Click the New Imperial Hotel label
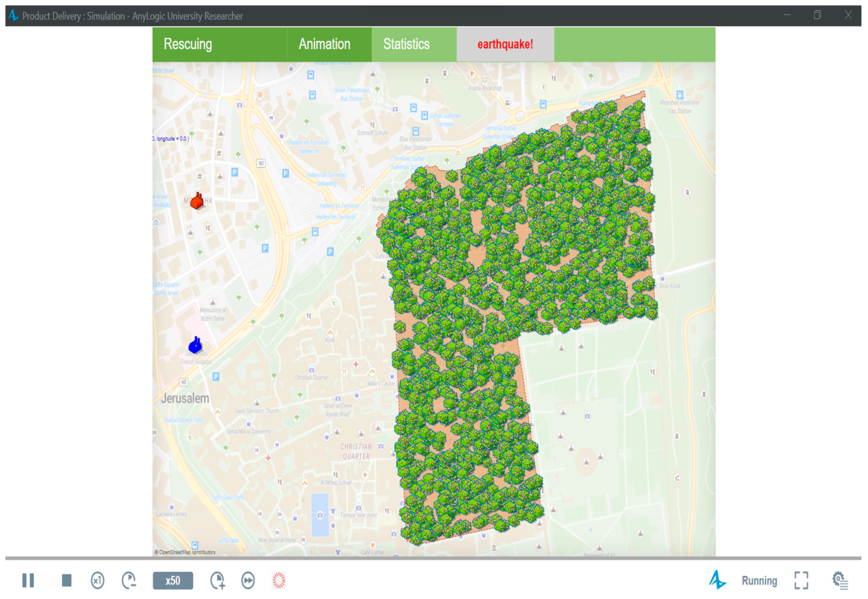Image resolution: width=868 pixels, height=599 pixels. click(277, 540)
